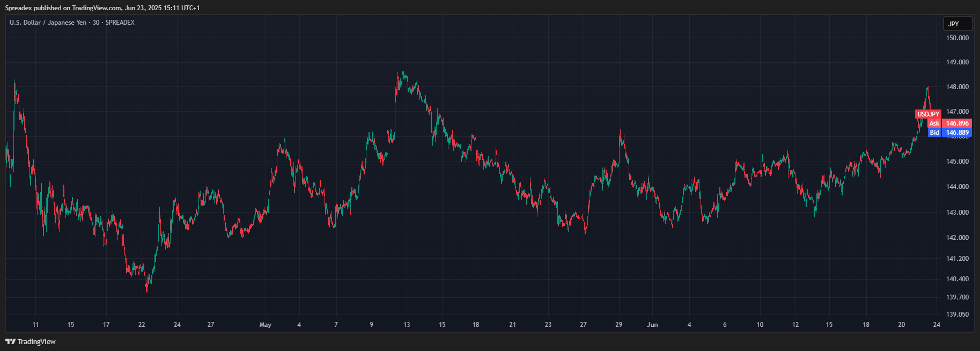Select the Bid 146.889 price label
980x351 pixels.
(949, 133)
